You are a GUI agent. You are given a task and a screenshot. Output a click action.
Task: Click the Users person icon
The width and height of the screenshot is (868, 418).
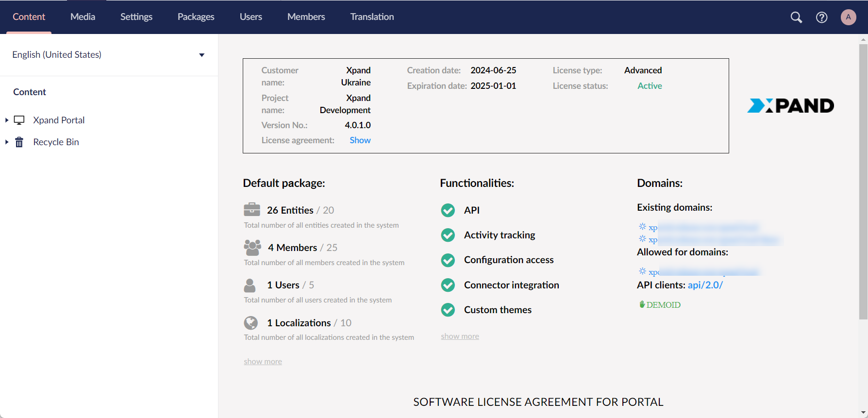(250, 285)
